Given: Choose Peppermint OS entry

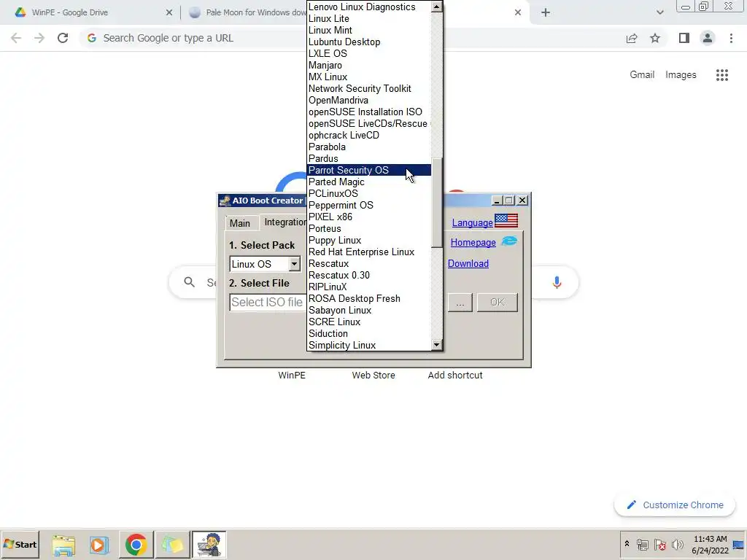Looking at the screenshot, I should pyautogui.click(x=368, y=205).
